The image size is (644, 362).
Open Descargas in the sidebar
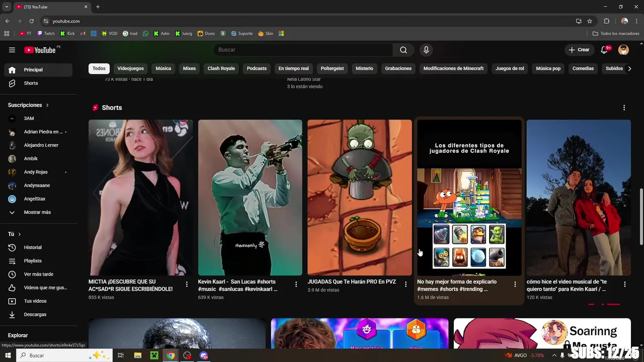38,314
